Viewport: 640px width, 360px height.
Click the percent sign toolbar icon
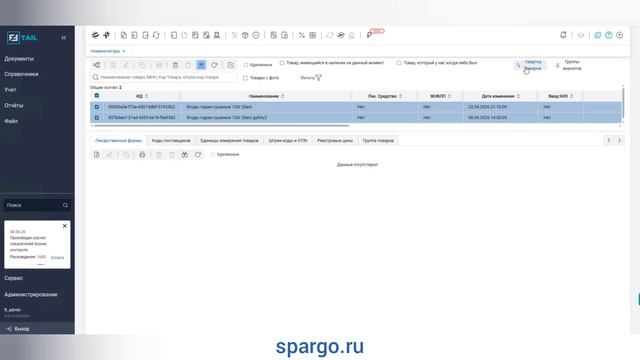[302, 35]
